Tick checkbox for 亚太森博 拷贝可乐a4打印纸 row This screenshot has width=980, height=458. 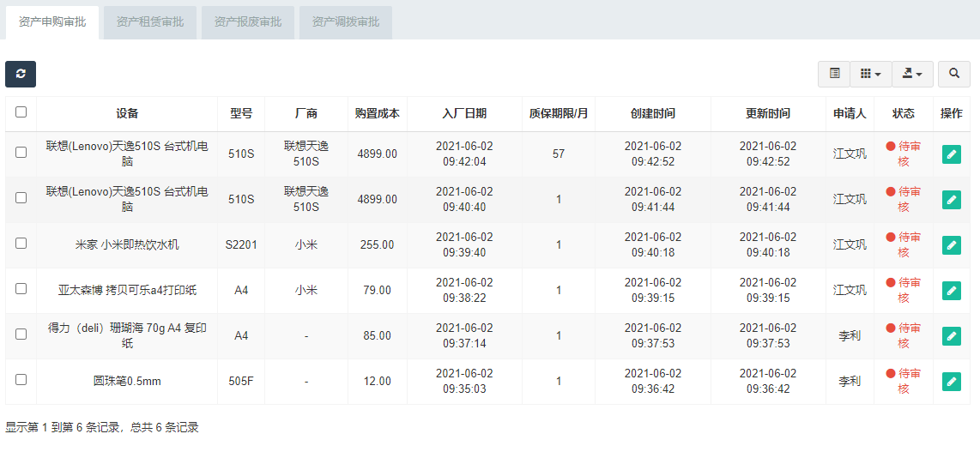click(21, 289)
